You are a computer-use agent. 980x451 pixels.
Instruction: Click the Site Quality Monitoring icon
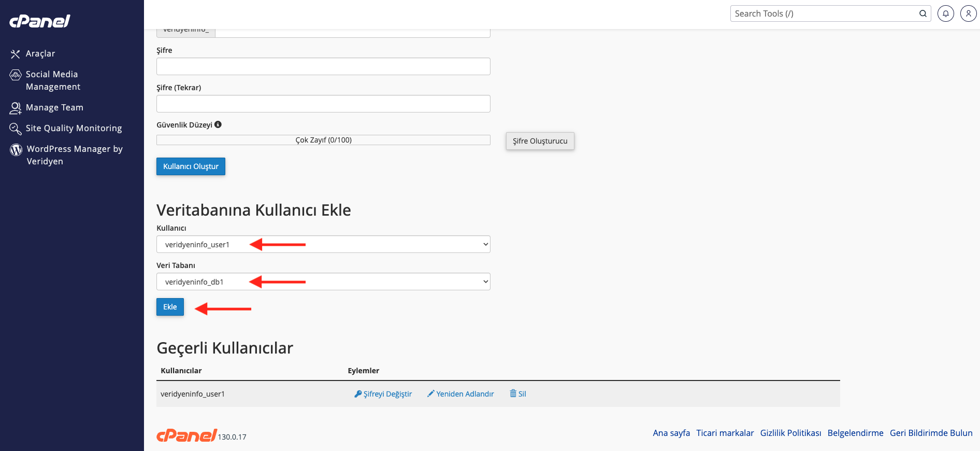[x=16, y=129]
